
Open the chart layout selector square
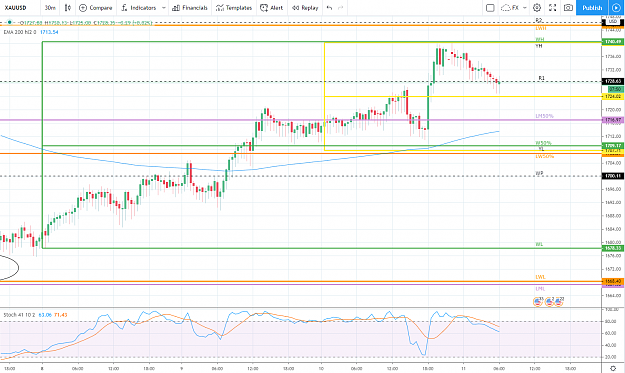490,8
